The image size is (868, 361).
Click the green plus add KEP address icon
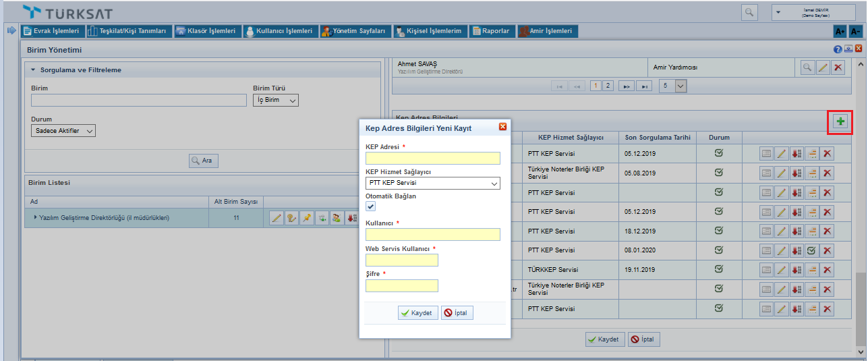coord(840,121)
